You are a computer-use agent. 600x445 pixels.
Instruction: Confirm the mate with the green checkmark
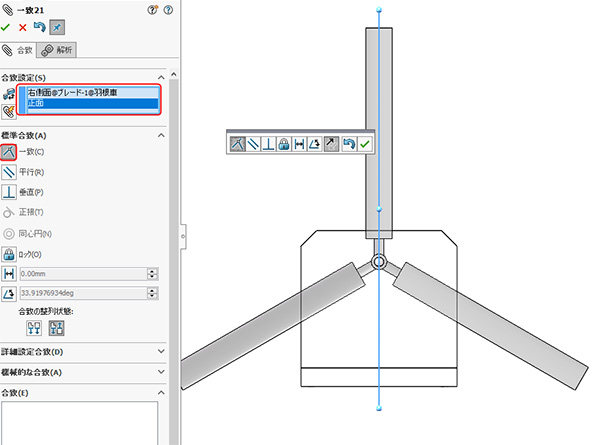(x=7, y=27)
